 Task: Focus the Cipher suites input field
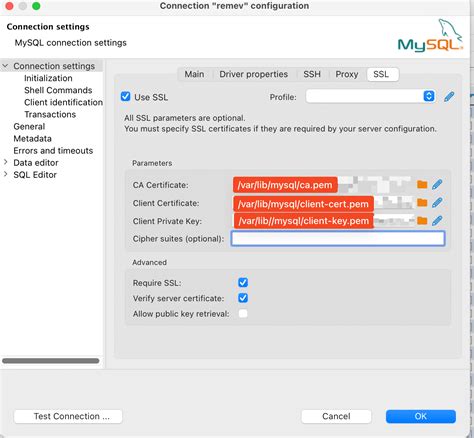point(338,239)
